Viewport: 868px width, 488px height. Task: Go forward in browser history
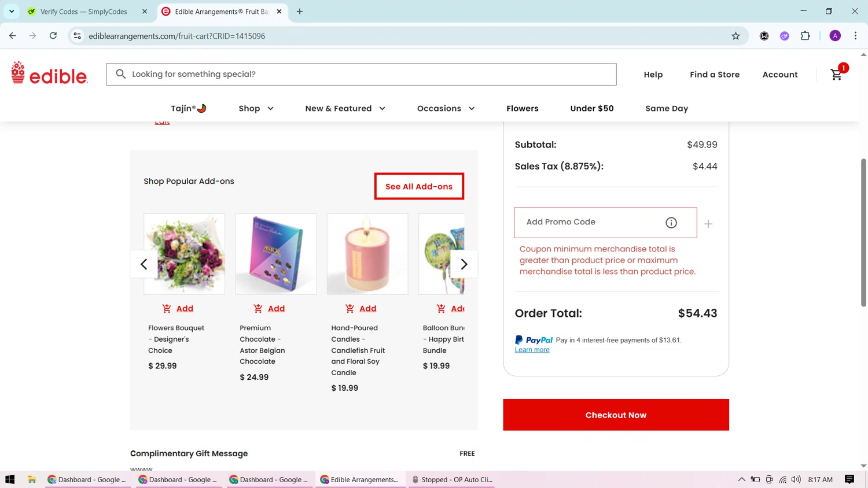[x=33, y=36]
